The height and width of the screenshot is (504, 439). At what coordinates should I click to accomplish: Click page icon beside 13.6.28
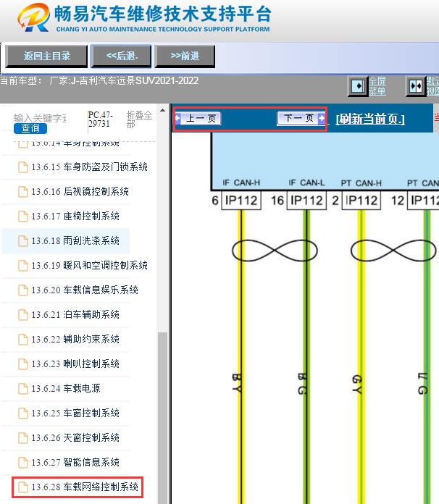(x=23, y=487)
